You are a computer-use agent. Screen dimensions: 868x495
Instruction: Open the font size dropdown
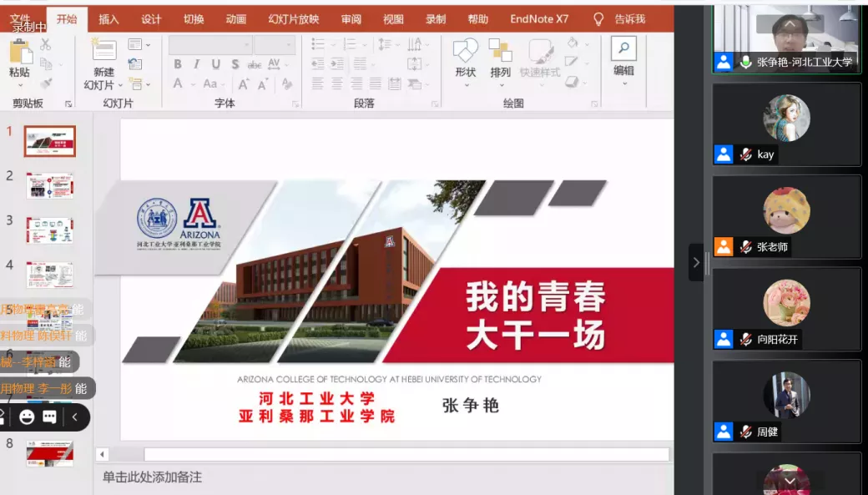pos(278,45)
